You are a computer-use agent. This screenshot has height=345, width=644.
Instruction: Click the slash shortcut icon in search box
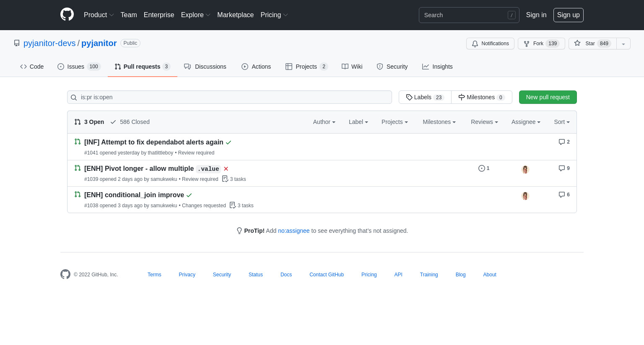512,15
